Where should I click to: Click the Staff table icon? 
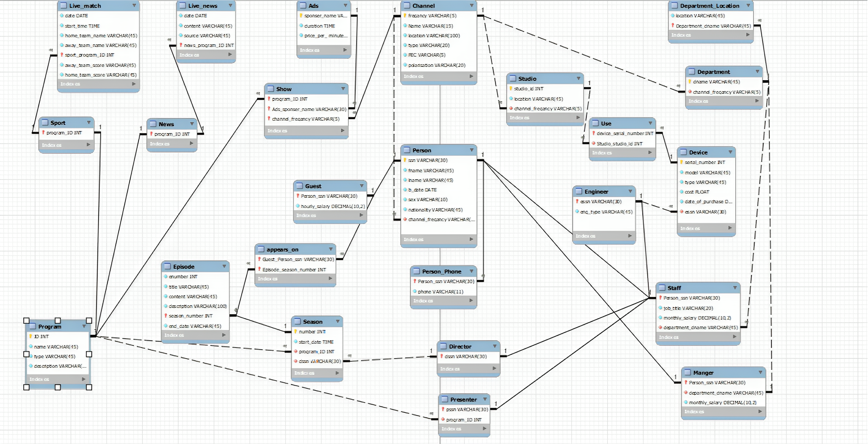pyautogui.click(x=662, y=288)
